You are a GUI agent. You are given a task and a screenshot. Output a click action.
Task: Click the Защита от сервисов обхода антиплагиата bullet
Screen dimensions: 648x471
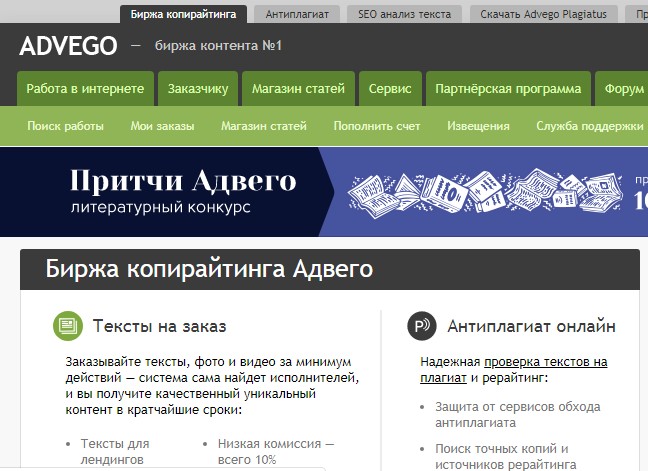pos(517,415)
